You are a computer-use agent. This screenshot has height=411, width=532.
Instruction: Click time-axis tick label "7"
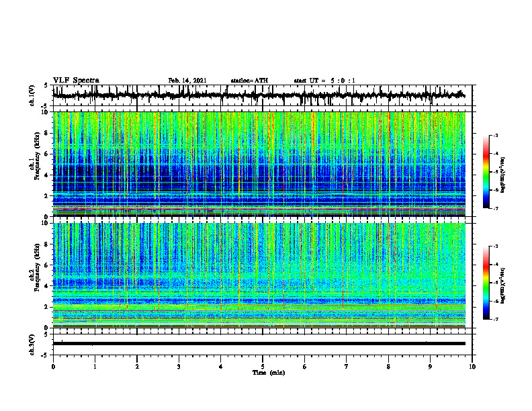pyautogui.click(x=347, y=367)
